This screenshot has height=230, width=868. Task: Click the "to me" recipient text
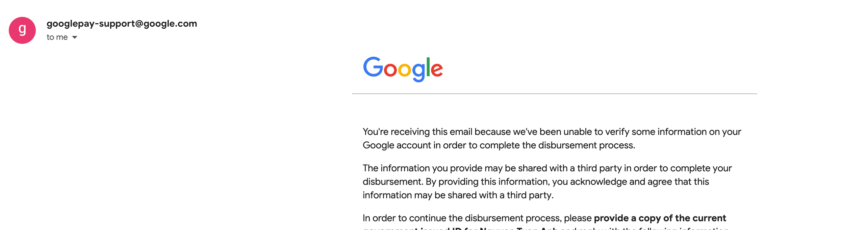pos(57,37)
